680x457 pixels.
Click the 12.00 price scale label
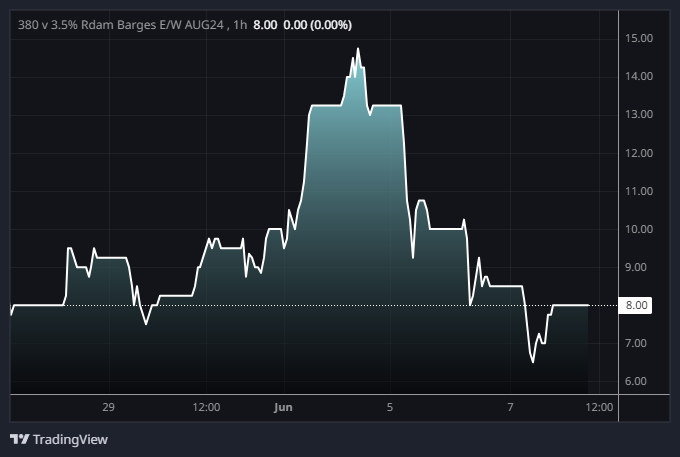tap(638, 153)
